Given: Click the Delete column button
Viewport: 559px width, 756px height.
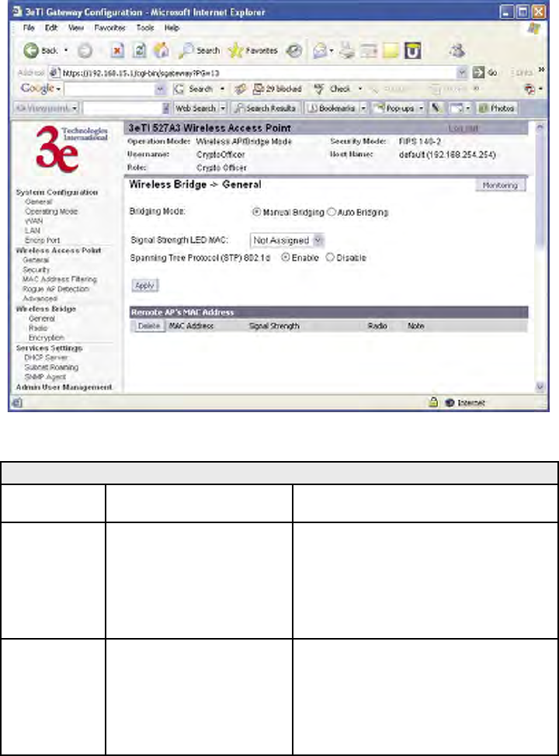Looking at the screenshot, I should point(148,326).
